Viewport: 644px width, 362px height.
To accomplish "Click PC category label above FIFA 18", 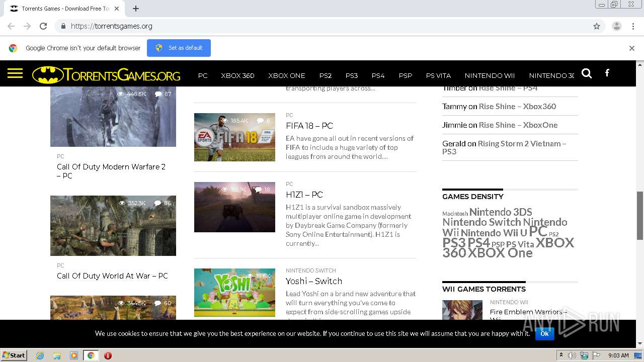I will [289, 115].
